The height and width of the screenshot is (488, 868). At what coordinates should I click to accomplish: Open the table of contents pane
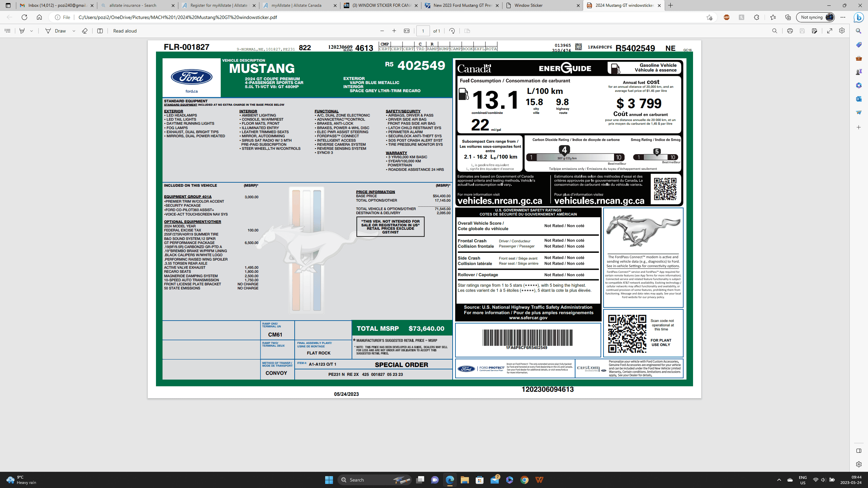click(7, 31)
